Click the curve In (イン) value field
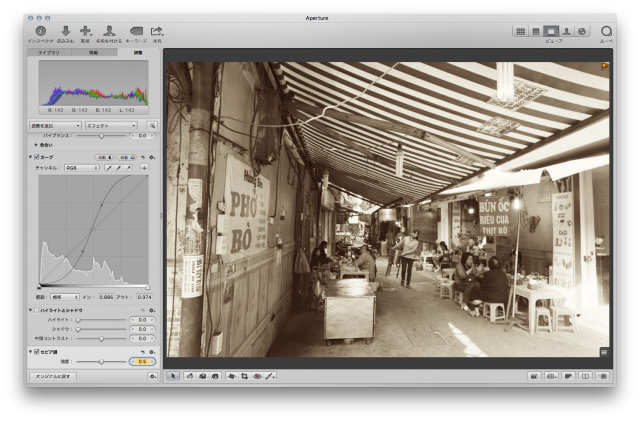The image size is (640, 421). [106, 297]
